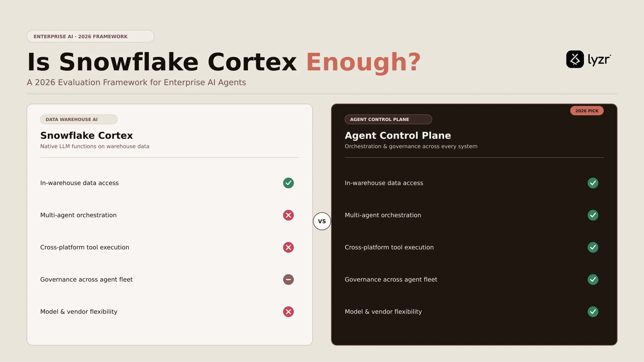Screen dimensions: 644x362
Task: Click the red X for Snowflake cross-platform tool execution
Action: (x=288, y=247)
